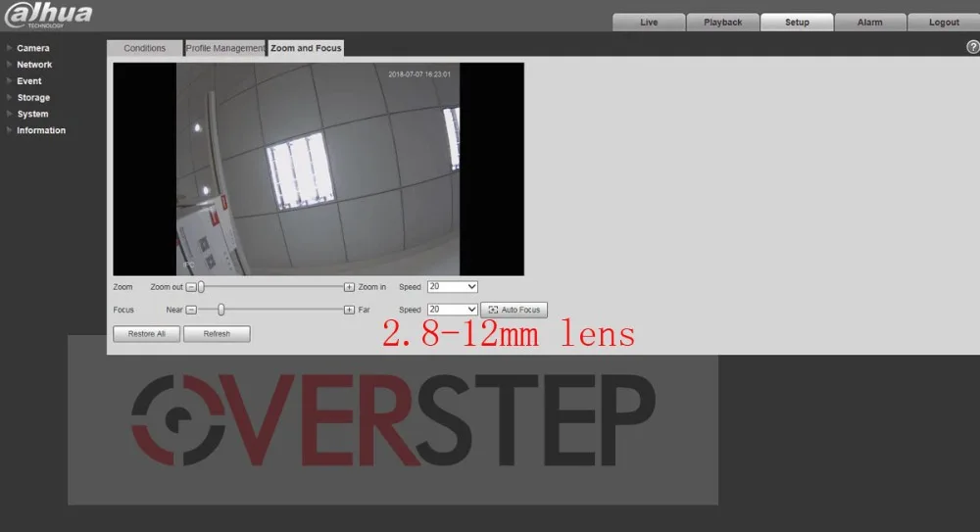
Task: Expand the Network menu arrow
Action: [x=10, y=64]
